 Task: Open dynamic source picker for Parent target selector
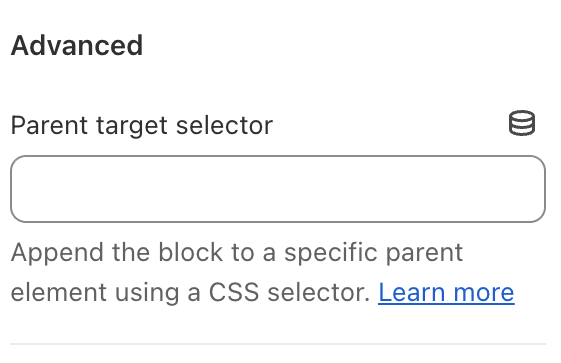pyautogui.click(x=522, y=123)
